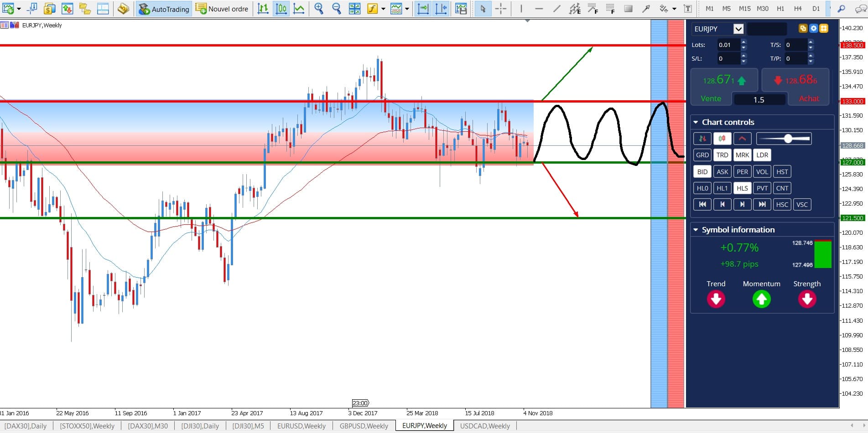Open the Terminal panel icon
Viewport: 868px width, 433px height.
coord(103,9)
